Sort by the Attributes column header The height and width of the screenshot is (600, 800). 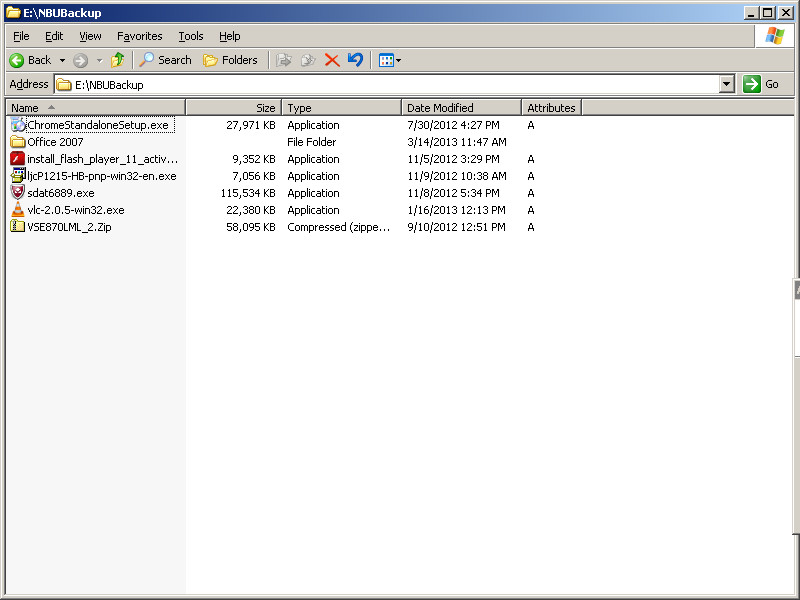coord(552,108)
